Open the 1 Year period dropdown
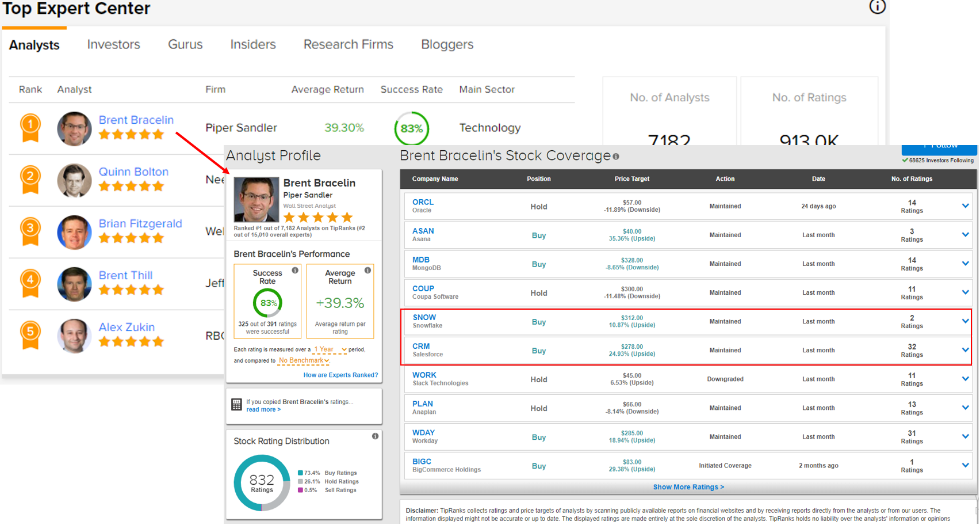 [x=330, y=349]
